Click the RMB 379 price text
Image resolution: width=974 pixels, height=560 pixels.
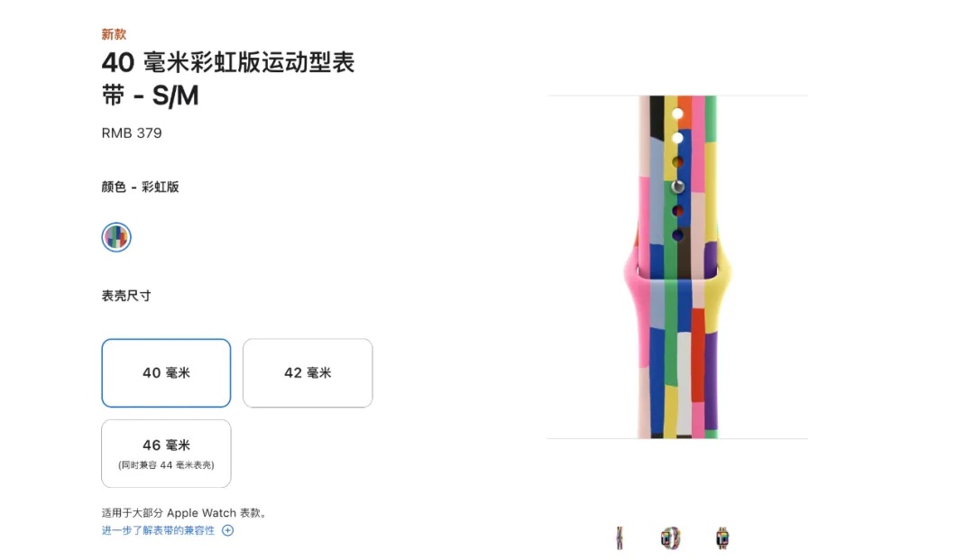tap(132, 133)
